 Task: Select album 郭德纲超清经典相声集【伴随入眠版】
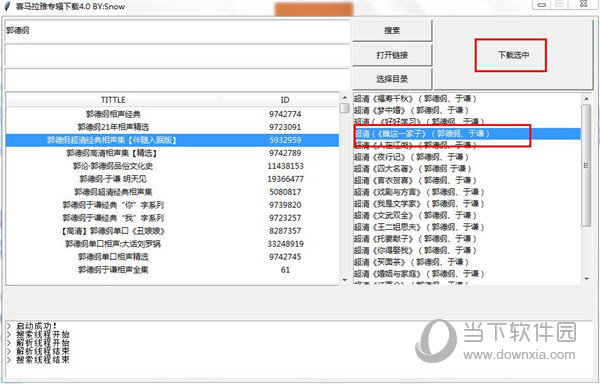pyautogui.click(x=172, y=140)
